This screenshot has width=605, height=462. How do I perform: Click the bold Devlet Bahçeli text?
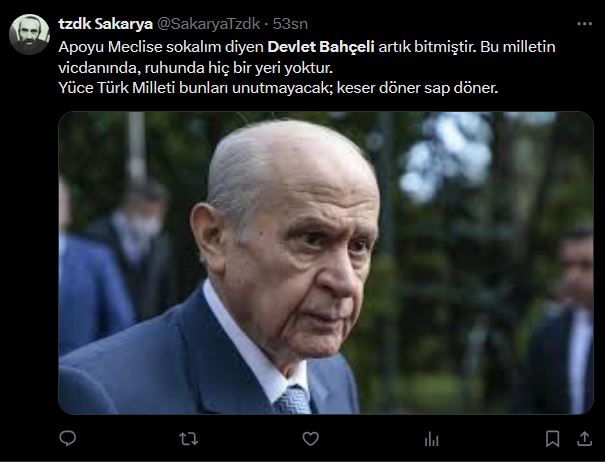click(x=321, y=47)
